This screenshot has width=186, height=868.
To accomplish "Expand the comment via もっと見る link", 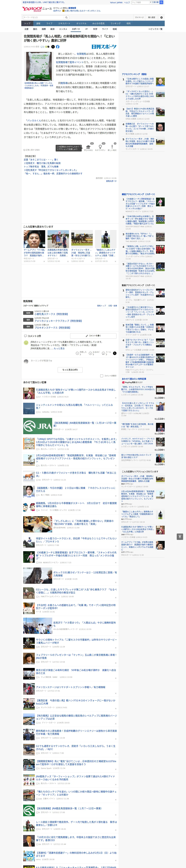I will click(x=59, y=348).
